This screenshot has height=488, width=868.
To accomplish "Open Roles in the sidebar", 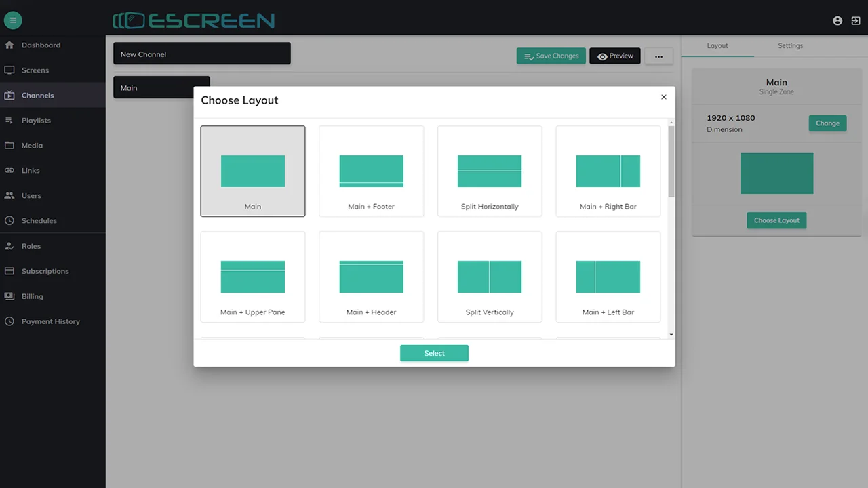I will coord(31,247).
